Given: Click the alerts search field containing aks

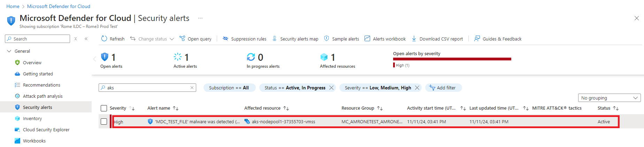Looking at the screenshot, I should [147, 88].
